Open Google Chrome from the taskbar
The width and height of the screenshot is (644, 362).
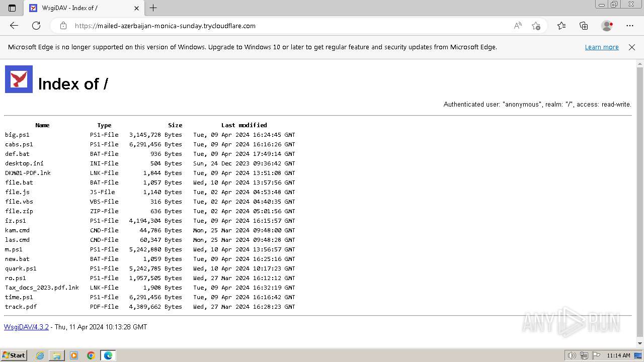pos(91,355)
